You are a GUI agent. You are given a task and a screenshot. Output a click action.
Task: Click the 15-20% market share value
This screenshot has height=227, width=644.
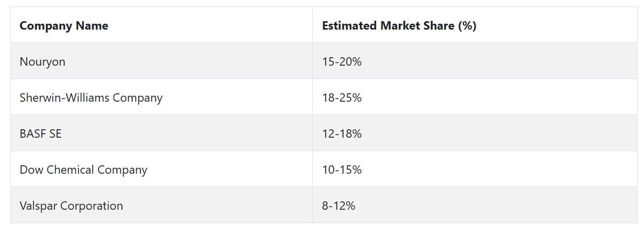click(342, 62)
